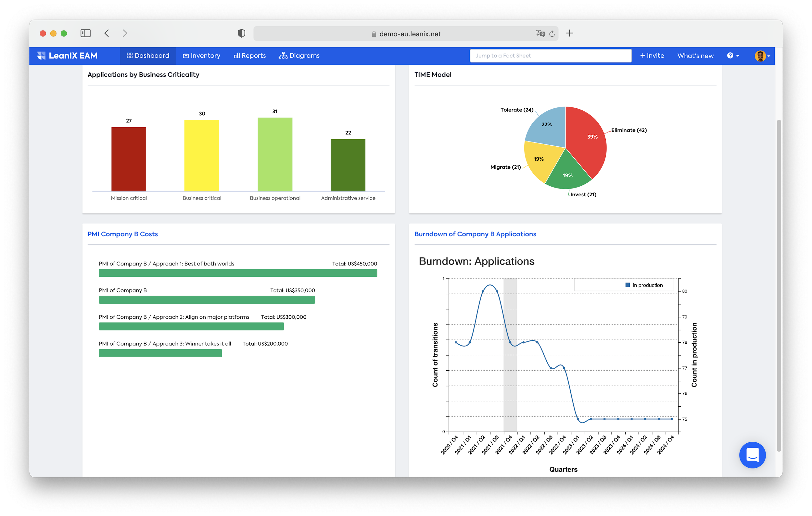Click the 'Applications by Business Criticality' heading
The width and height of the screenshot is (812, 516).
tap(143, 75)
